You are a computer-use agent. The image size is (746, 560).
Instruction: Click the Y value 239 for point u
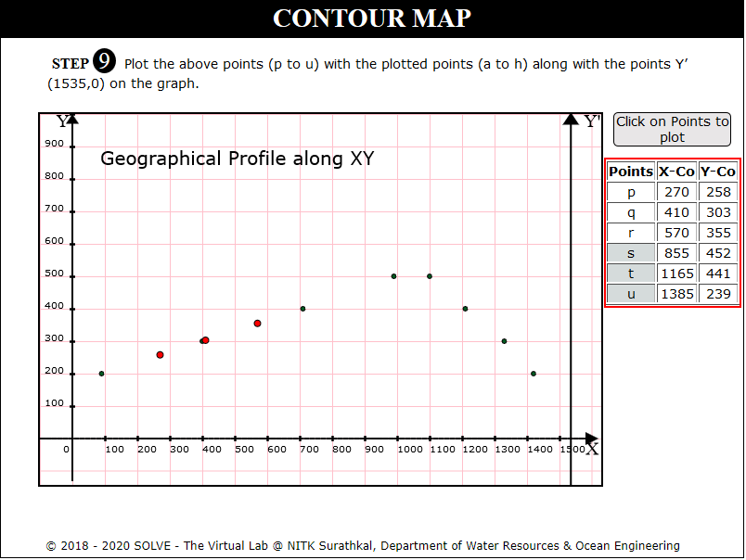click(x=718, y=294)
